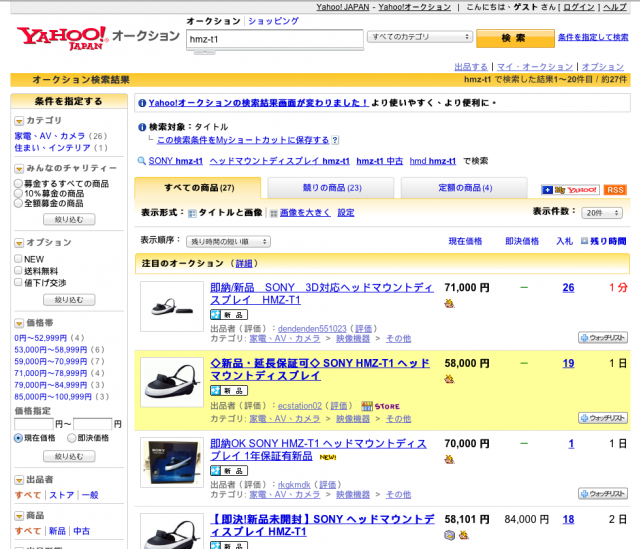
Task: Click 絞り込む button under charity options
Action: click(69, 220)
